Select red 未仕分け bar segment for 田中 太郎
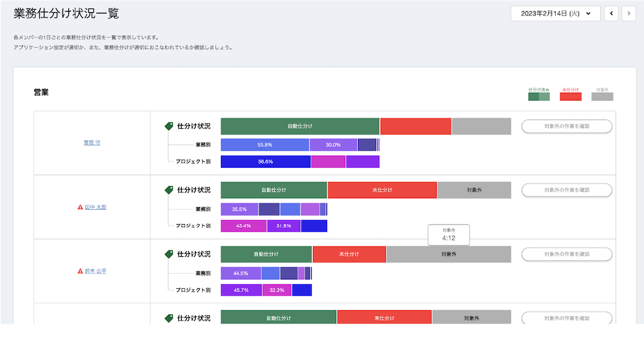Screen dimensions: 644x363 coord(382,190)
